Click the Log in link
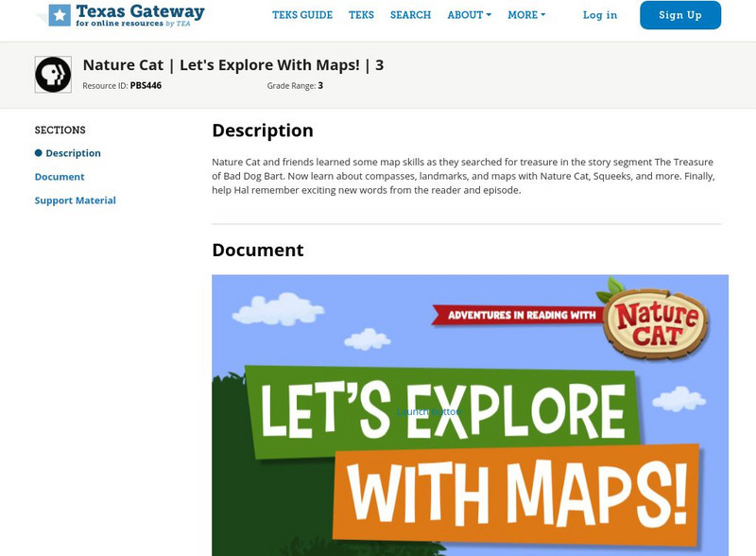This screenshot has height=556, width=756. 600,15
